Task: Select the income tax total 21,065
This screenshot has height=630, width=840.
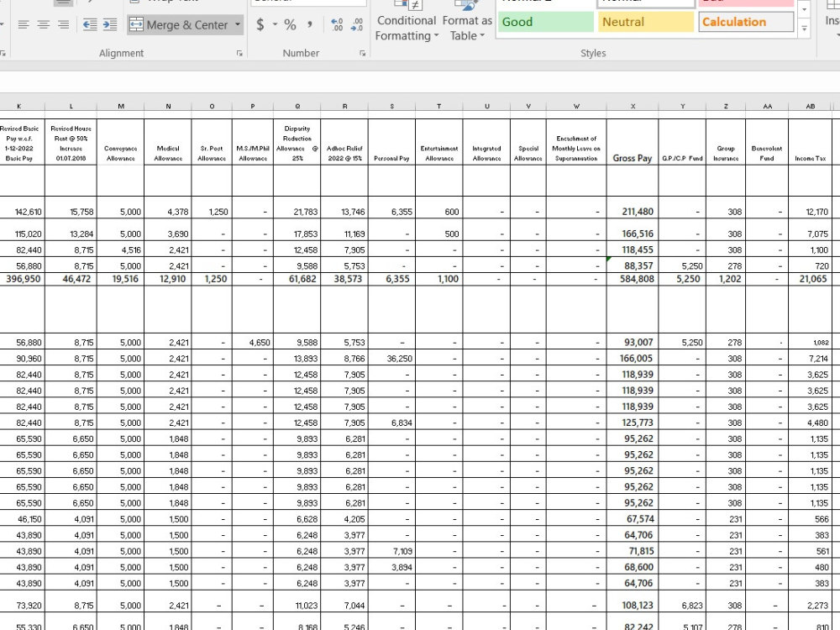Action: [x=810, y=279]
